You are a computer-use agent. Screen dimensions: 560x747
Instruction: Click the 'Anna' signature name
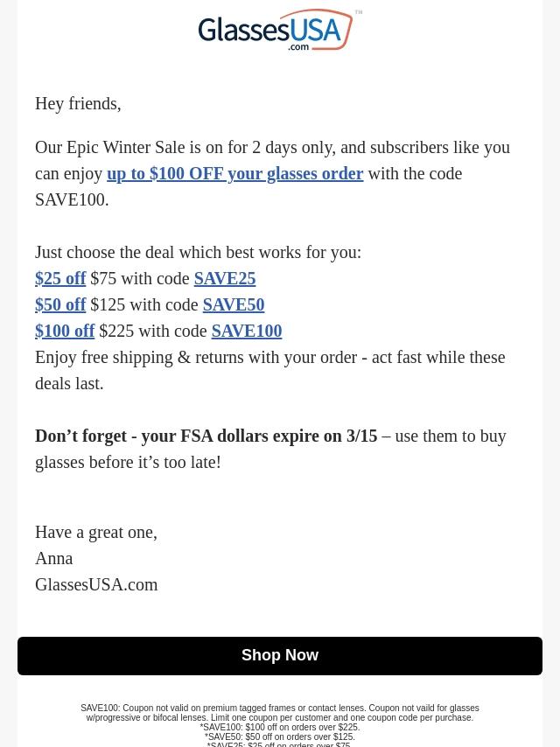tap(54, 558)
